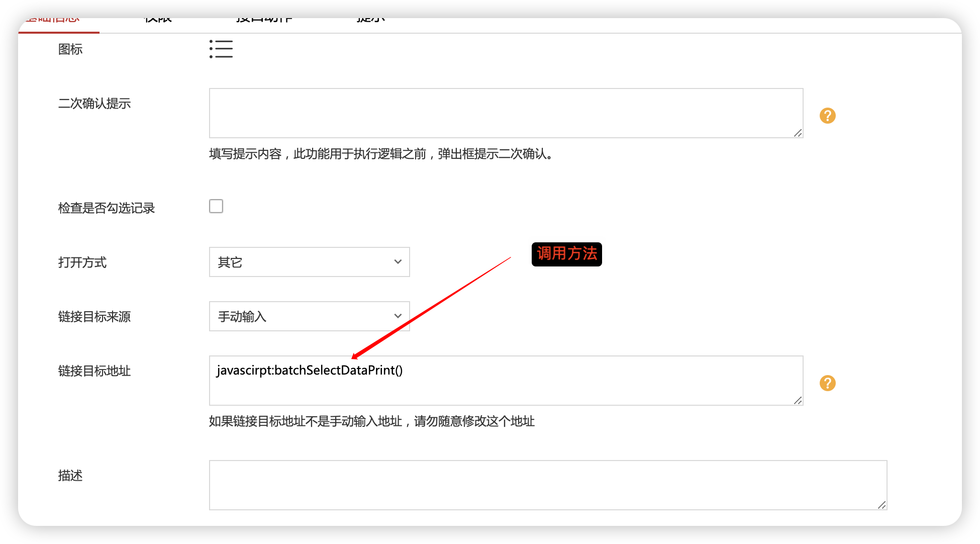Screen dimensions: 980x544
Task: Click into the 链接目标地址 text area
Action: pyautogui.click(x=506, y=381)
